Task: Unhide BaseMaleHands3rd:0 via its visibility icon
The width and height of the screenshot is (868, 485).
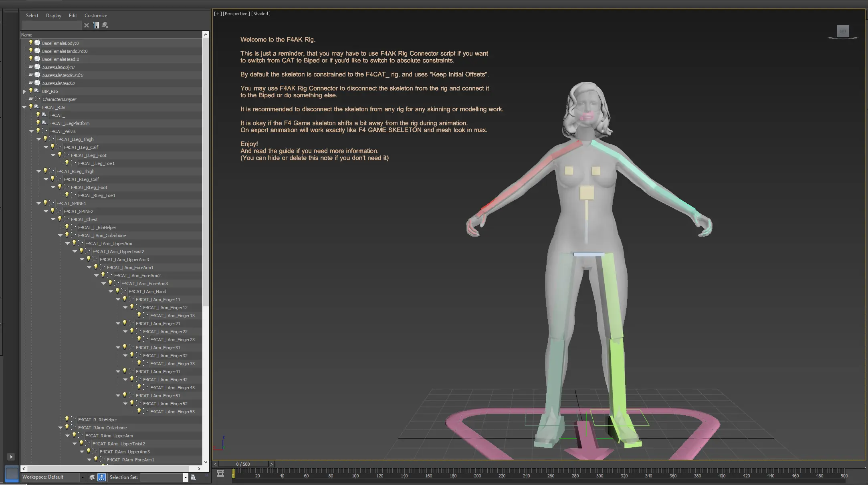Action: [31, 75]
